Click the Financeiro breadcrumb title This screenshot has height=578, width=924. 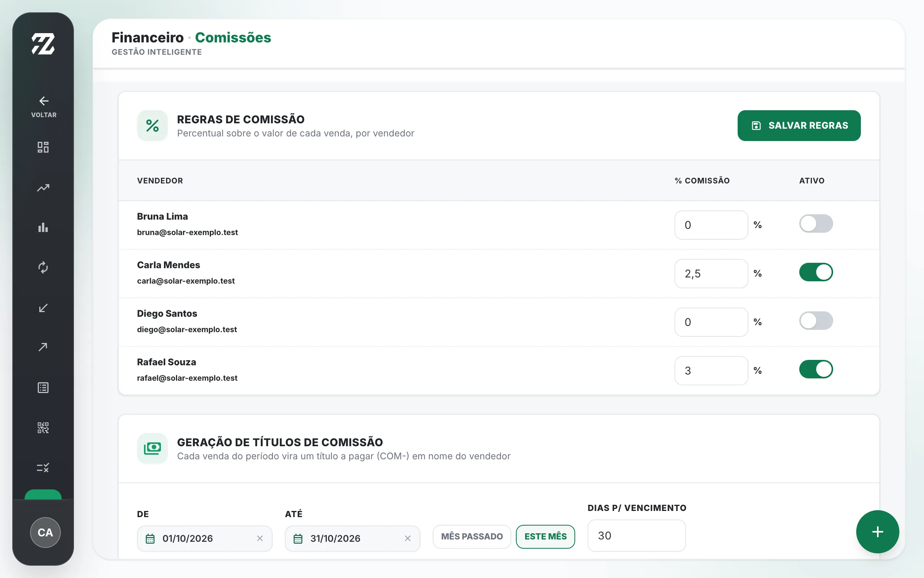click(147, 37)
